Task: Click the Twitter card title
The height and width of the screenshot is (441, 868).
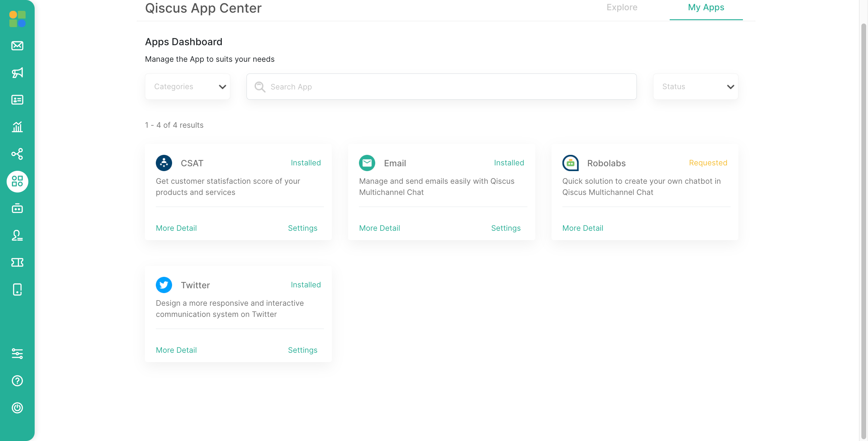Action: point(195,285)
